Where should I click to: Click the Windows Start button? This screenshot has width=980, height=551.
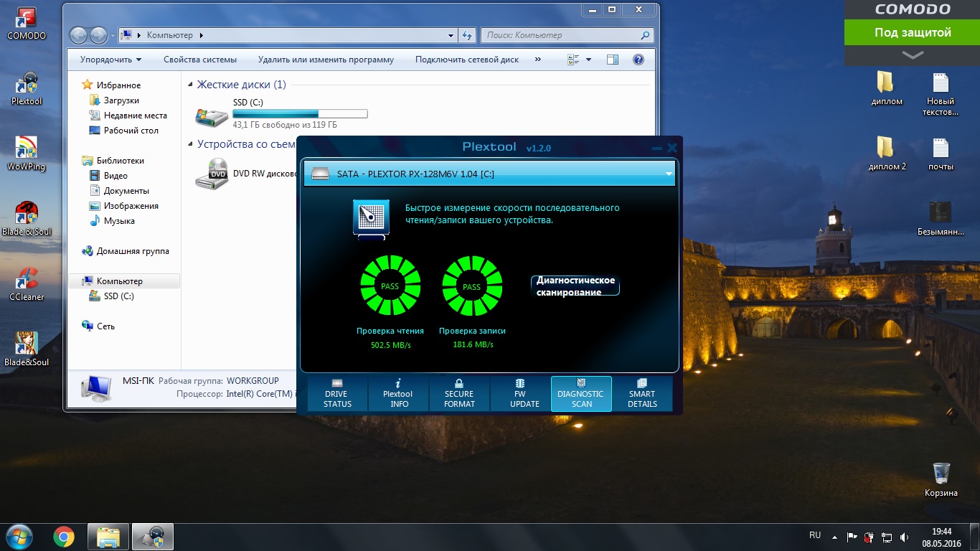pyautogui.click(x=19, y=537)
